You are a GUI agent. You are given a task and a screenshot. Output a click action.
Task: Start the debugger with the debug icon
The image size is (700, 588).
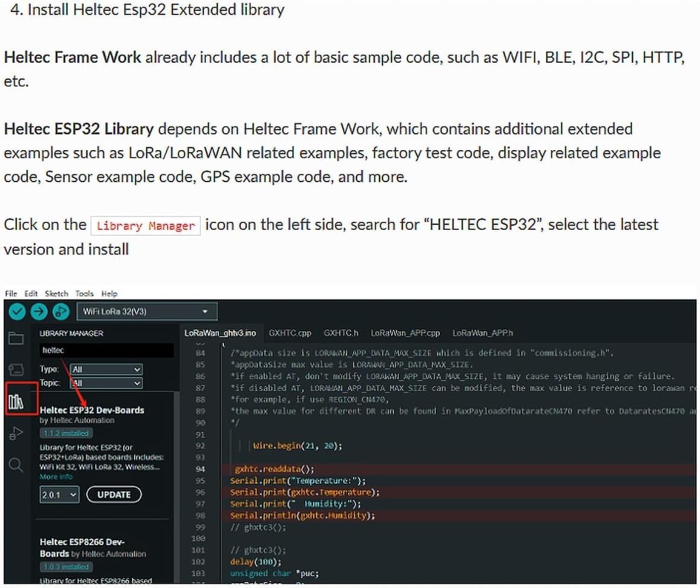[x=61, y=311]
